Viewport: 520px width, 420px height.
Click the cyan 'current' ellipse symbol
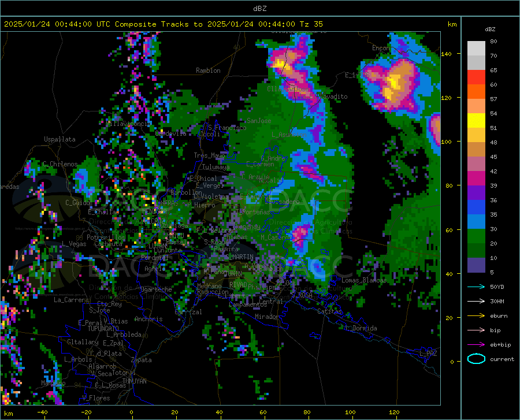(476, 359)
